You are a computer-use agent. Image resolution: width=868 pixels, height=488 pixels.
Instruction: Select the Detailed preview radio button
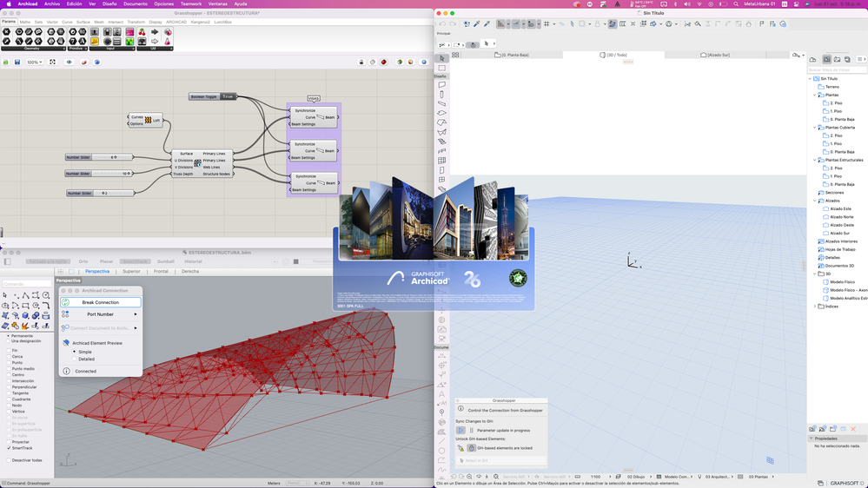pos(74,359)
